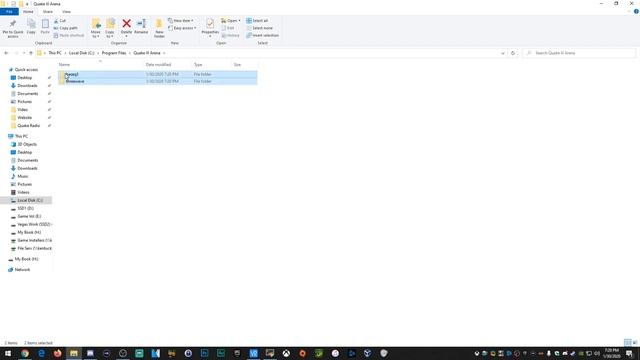
Task: Click Select none in the ribbon
Action: coord(260,28)
